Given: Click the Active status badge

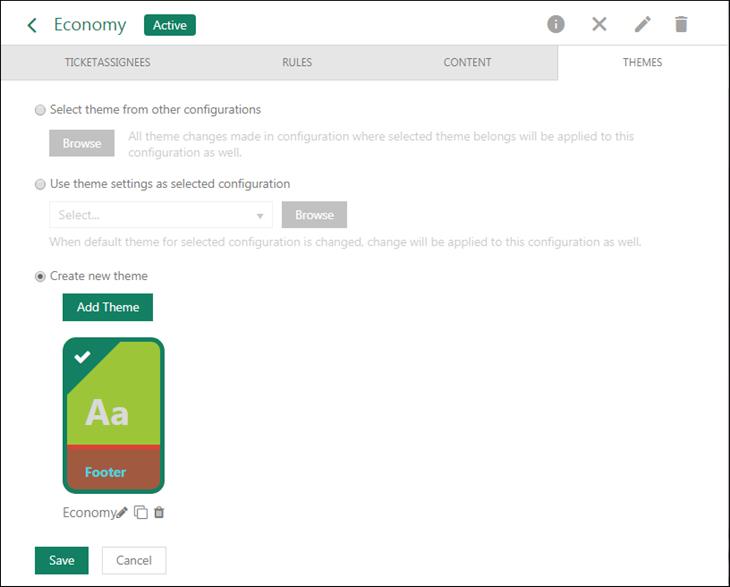Looking at the screenshot, I should (170, 25).
